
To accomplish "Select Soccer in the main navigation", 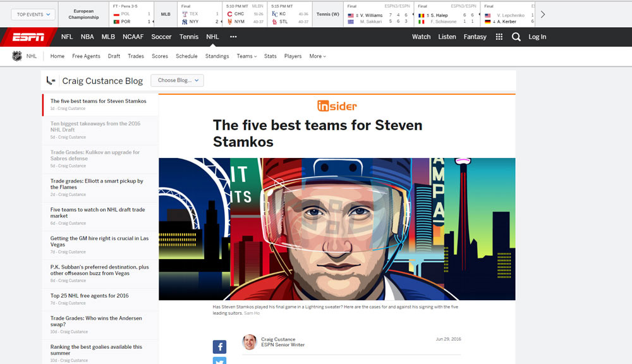I will click(161, 37).
